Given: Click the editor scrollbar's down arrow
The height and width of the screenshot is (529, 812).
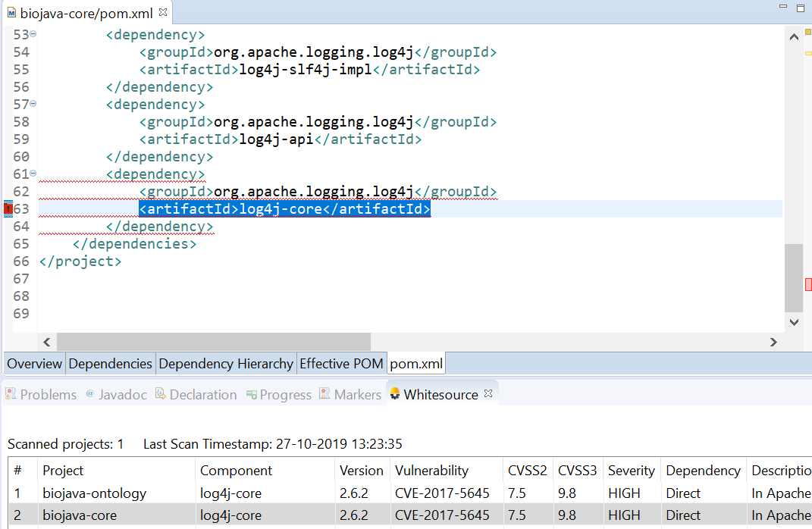Looking at the screenshot, I should click(x=794, y=322).
